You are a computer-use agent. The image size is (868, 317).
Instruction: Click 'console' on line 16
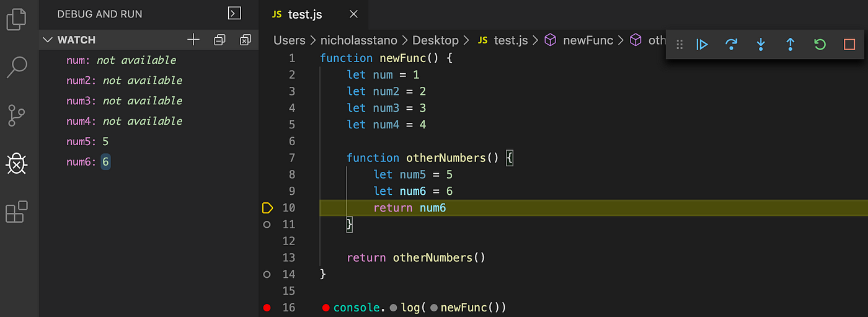356,308
